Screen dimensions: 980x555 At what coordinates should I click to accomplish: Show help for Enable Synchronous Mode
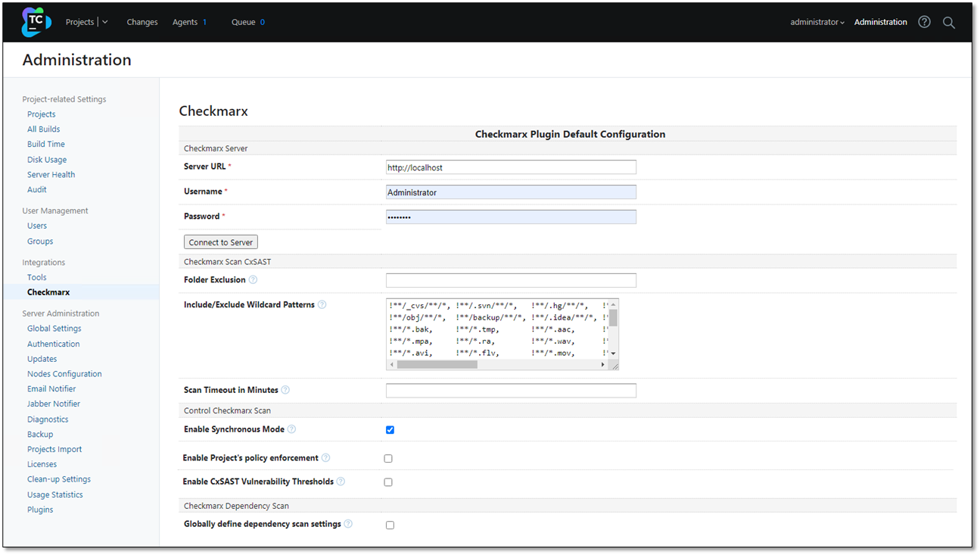click(x=291, y=429)
